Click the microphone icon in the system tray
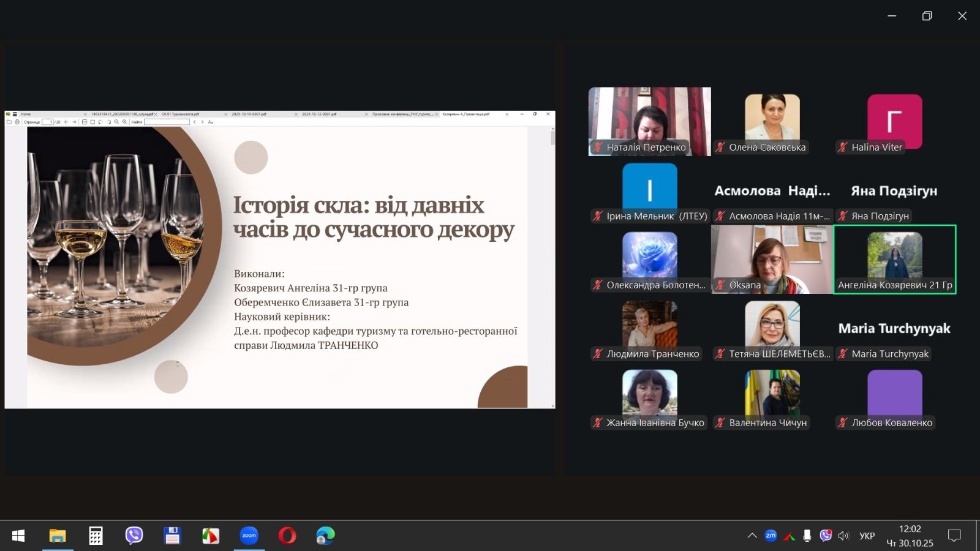980x551 pixels. (807, 536)
